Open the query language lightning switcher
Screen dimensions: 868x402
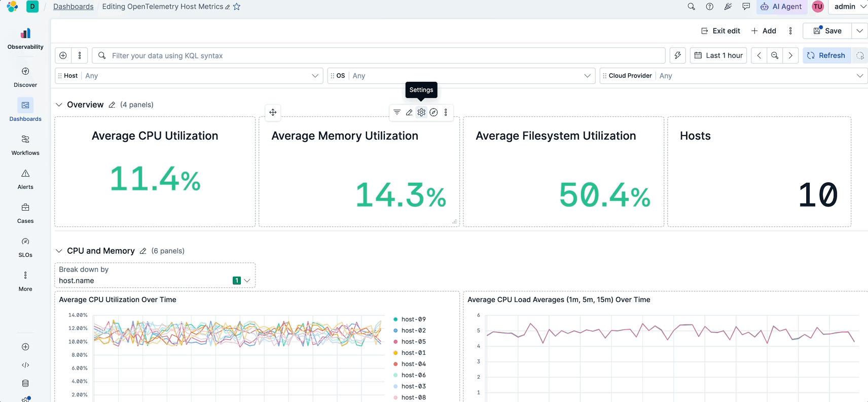tap(677, 55)
